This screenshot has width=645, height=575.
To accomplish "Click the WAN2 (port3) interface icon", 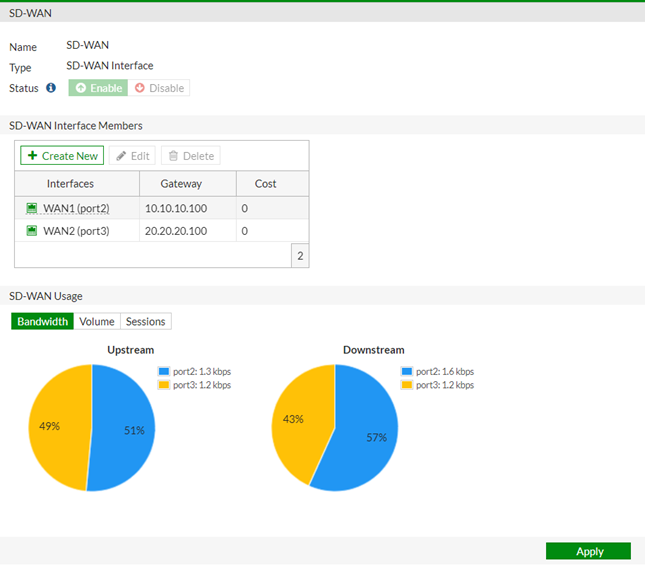I will (x=33, y=231).
